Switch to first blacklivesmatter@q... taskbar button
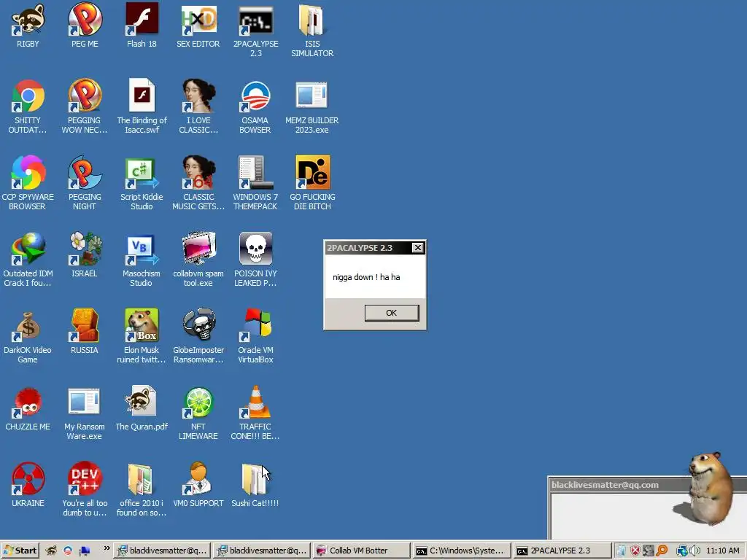Screen dimensions: 747x560 [x=162, y=551]
